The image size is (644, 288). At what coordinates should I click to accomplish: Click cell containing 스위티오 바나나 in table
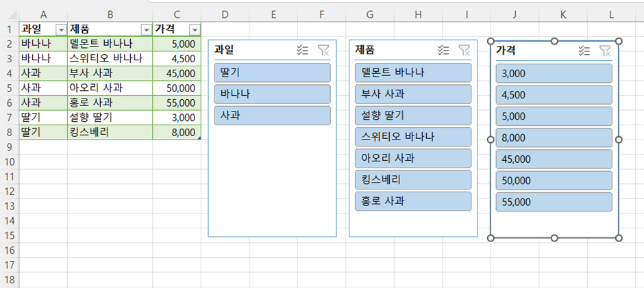click(110, 59)
